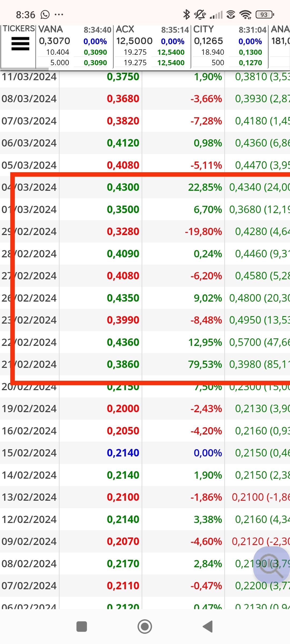Tap the mobile signal strength bars
The image size is (290, 644).
pyautogui.click(x=216, y=15)
